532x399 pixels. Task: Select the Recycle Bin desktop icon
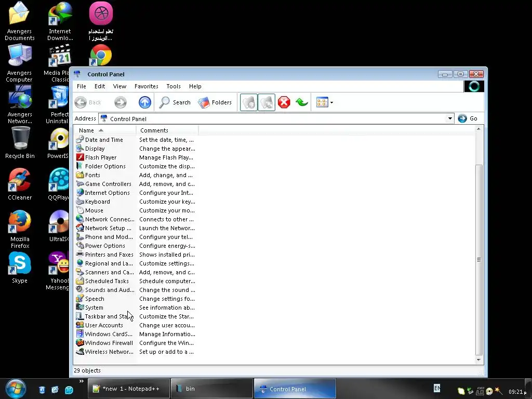[x=20, y=143]
